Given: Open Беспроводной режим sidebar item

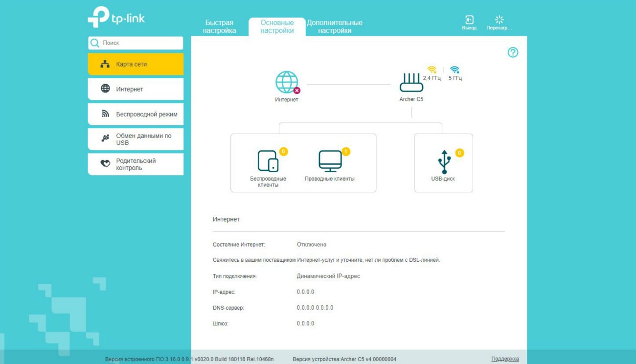Looking at the screenshot, I should coord(136,114).
